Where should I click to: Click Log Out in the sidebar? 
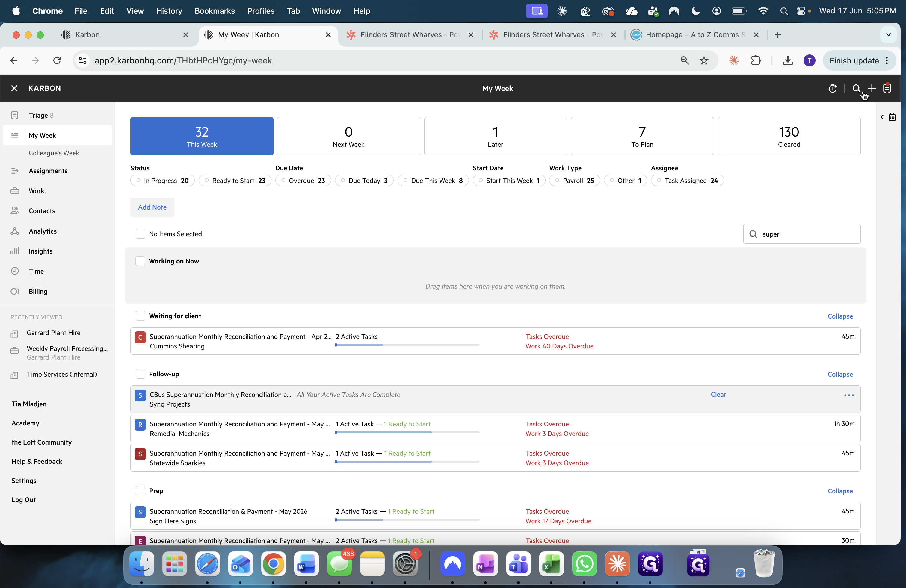click(x=24, y=500)
